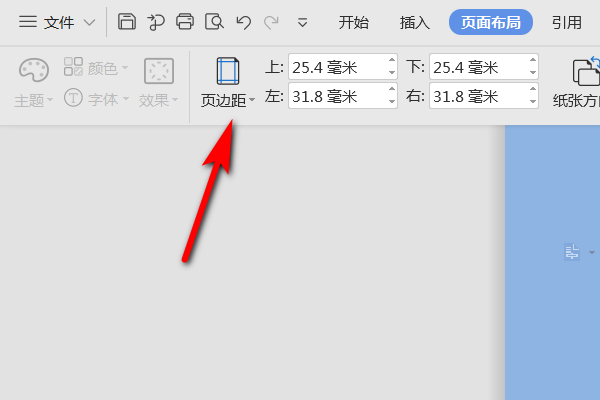Click the Undo arrow icon
This screenshot has width=600, height=400.
[x=243, y=21]
